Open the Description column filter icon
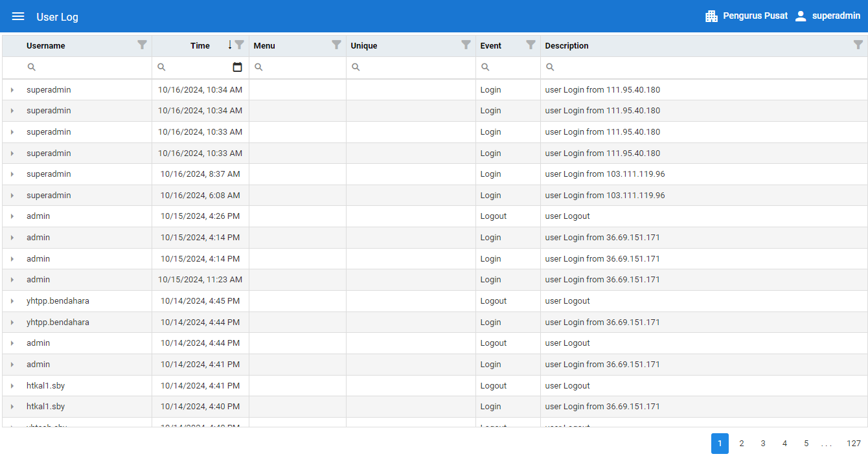 point(858,45)
